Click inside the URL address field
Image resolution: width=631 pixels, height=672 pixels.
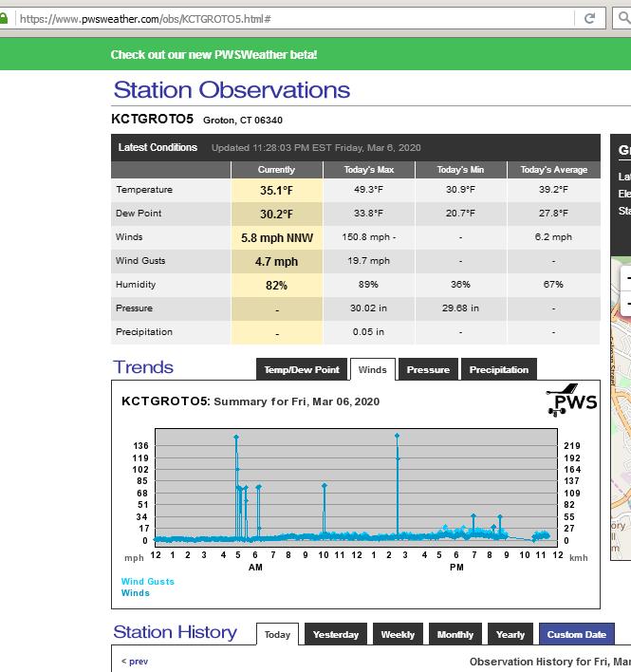(x=285, y=18)
